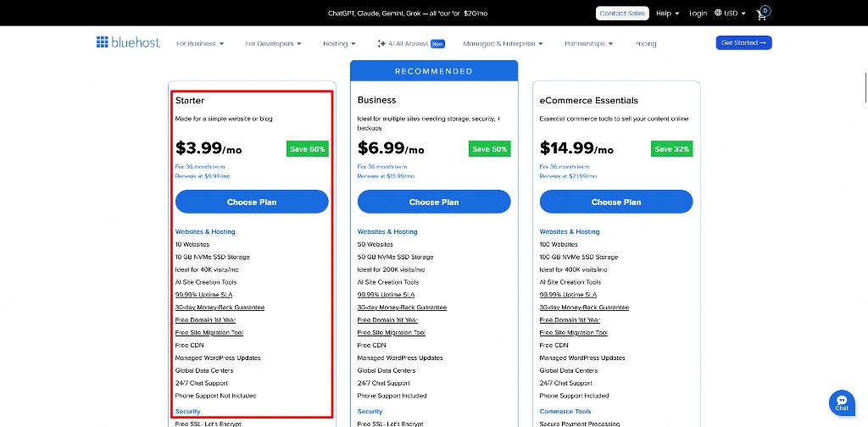Open the Chat bubble widget
The height and width of the screenshot is (427, 868).
pos(842,403)
